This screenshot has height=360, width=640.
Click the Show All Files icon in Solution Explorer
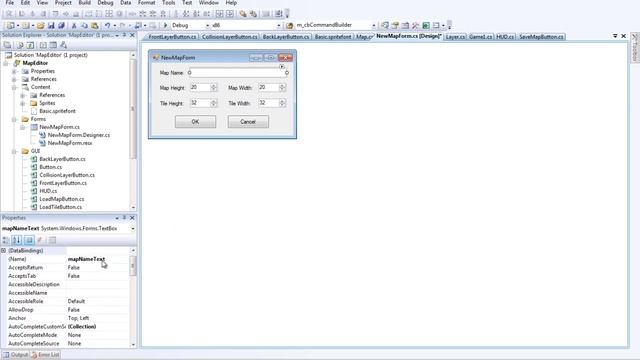[20, 45]
